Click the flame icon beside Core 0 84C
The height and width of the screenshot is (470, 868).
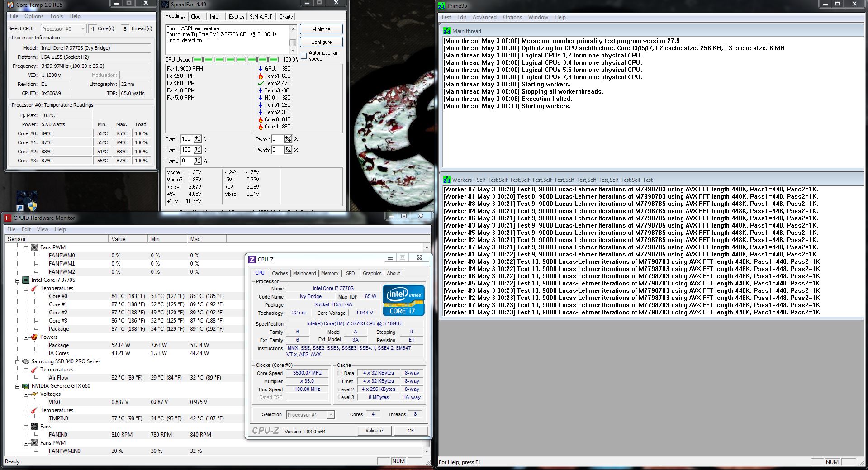pyautogui.click(x=261, y=119)
